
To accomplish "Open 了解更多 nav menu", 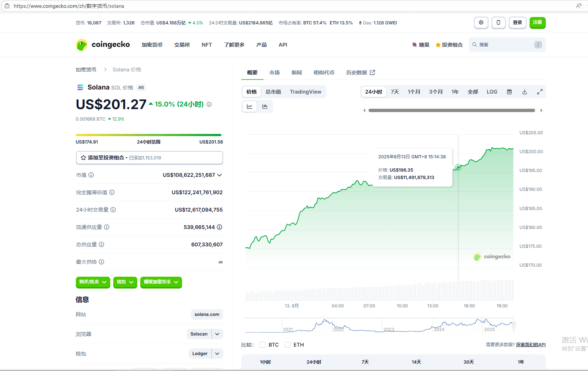I will (234, 45).
